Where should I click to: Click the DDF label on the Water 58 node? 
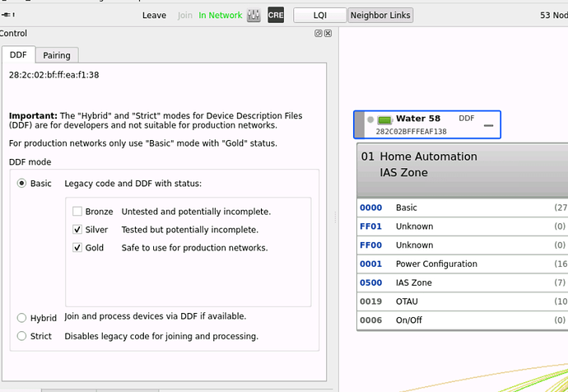pos(467,119)
